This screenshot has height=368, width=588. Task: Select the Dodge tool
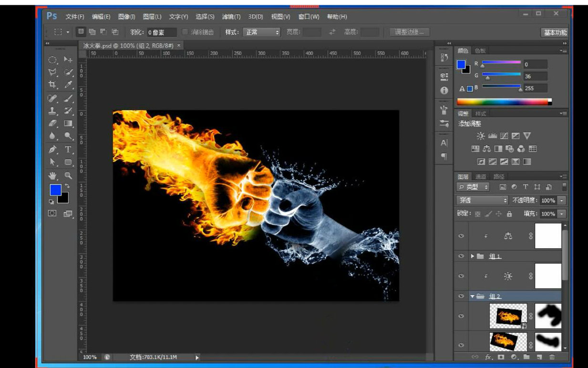(68, 136)
